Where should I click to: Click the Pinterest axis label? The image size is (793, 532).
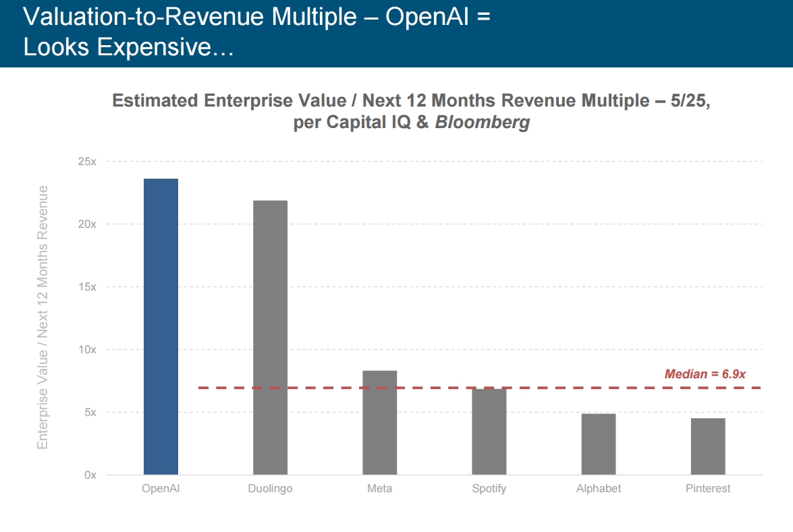click(708, 489)
